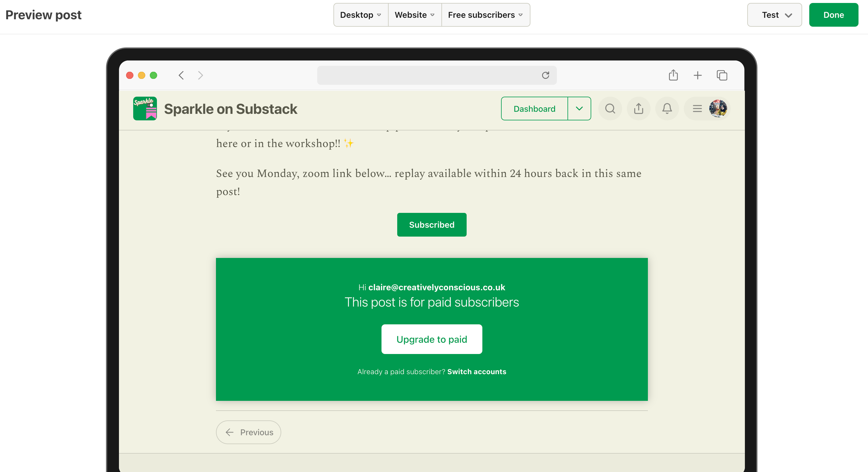This screenshot has height=472, width=868.
Task: Click the green Done button
Action: pyautogui.click(x=833, y=15)
